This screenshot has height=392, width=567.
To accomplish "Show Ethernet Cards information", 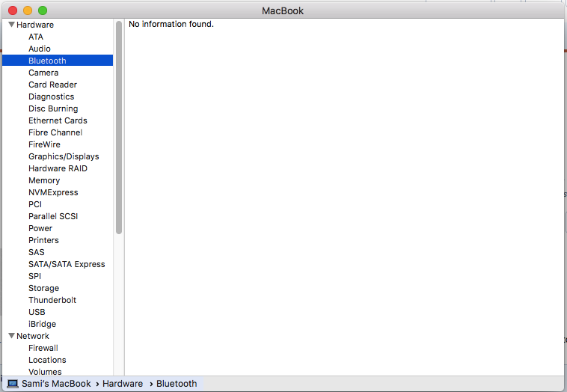I will pos(58,120).
